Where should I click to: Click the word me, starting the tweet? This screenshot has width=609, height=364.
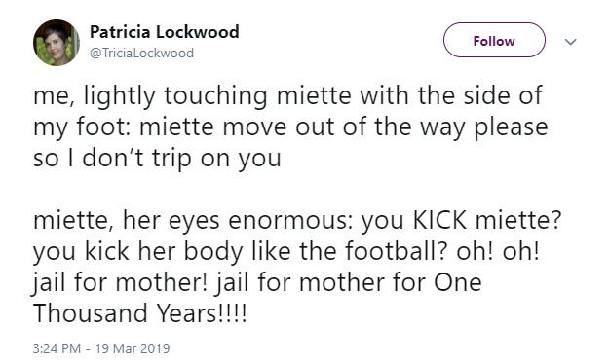pos(56,97)
